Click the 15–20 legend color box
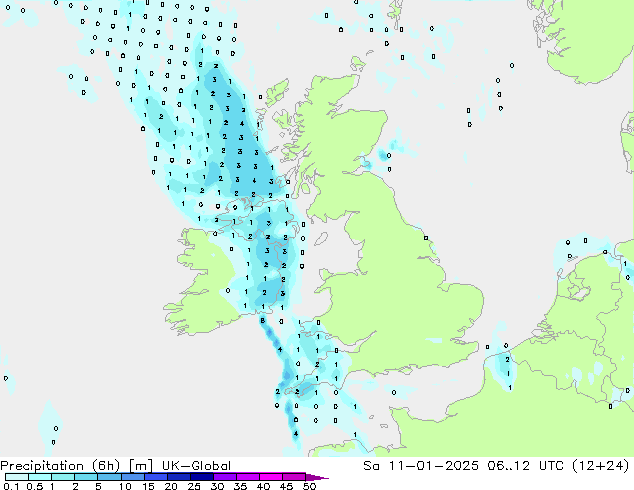Viewport: 634px width, 490px height. tap(156, 477)
